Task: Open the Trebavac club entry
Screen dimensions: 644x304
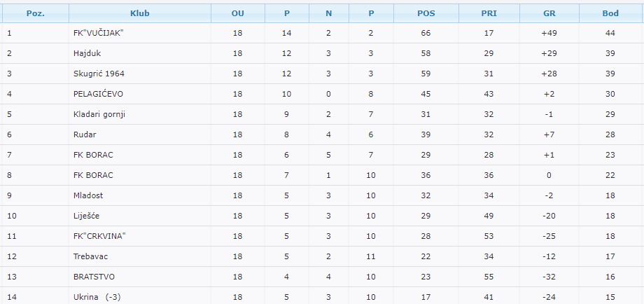Action: pos(90,256)
